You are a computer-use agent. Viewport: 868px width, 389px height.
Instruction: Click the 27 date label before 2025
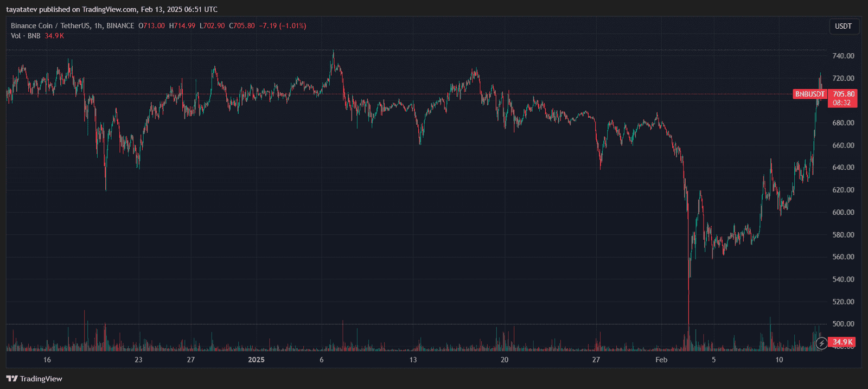[x=191, y=360]
